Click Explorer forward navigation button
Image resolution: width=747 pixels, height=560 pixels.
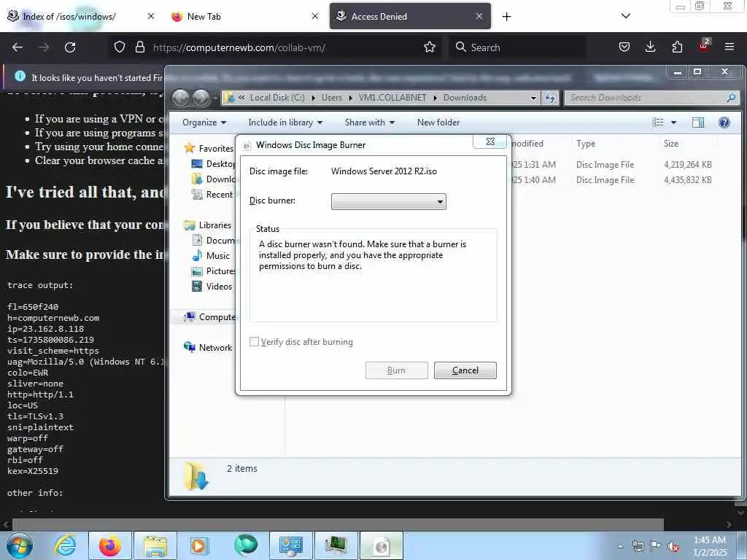point(201,98)
